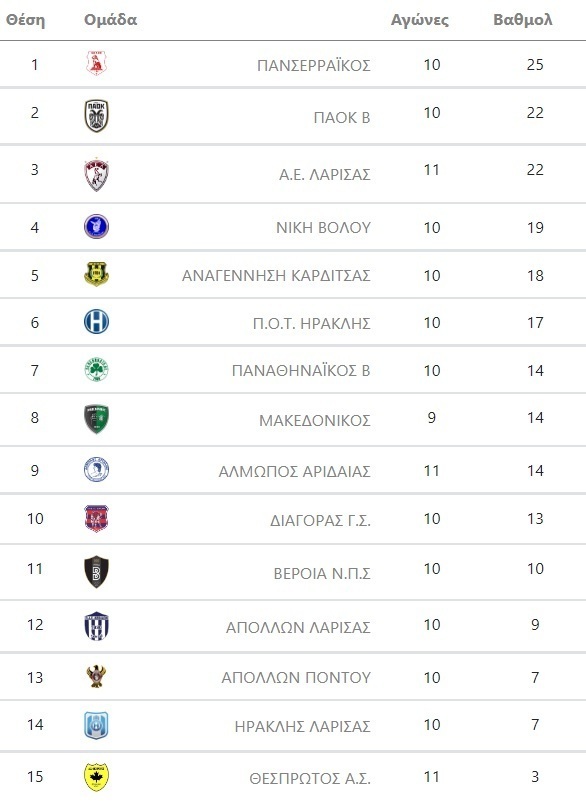Click the ΠΑΟΚ Β club logo
This screenshot has height=801, width=586.
[x=97, y=116]
